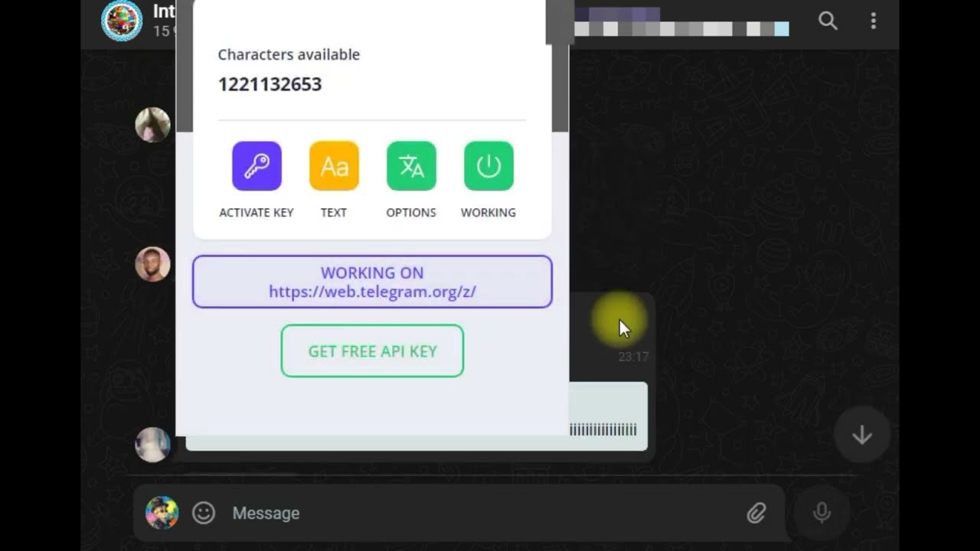980x551 pixels.
Task: Open the middle sender avatar with a face
Action: 152,264
